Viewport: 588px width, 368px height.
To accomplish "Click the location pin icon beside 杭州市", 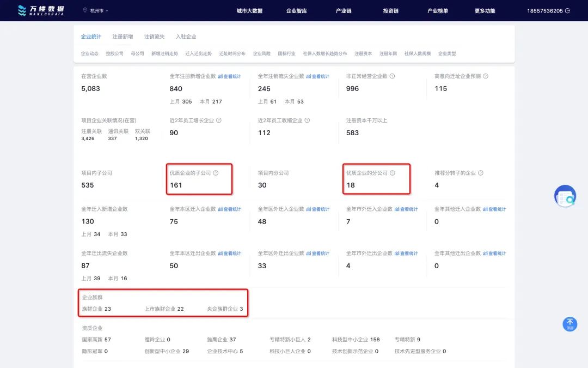I will coord(85,10).
